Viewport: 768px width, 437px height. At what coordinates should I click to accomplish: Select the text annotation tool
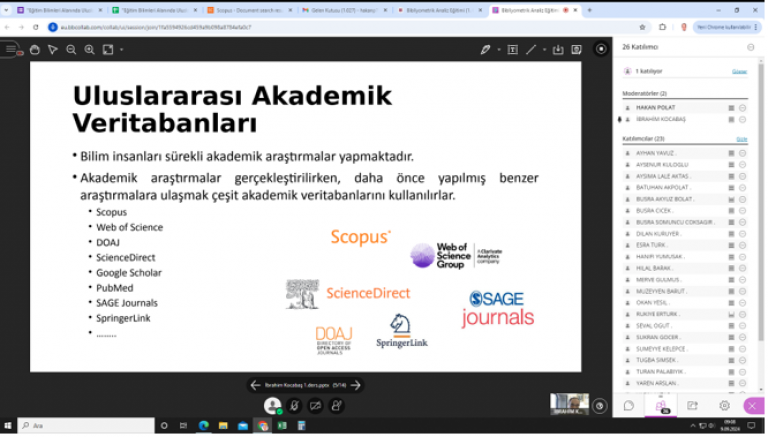click(x=512, y=49)
